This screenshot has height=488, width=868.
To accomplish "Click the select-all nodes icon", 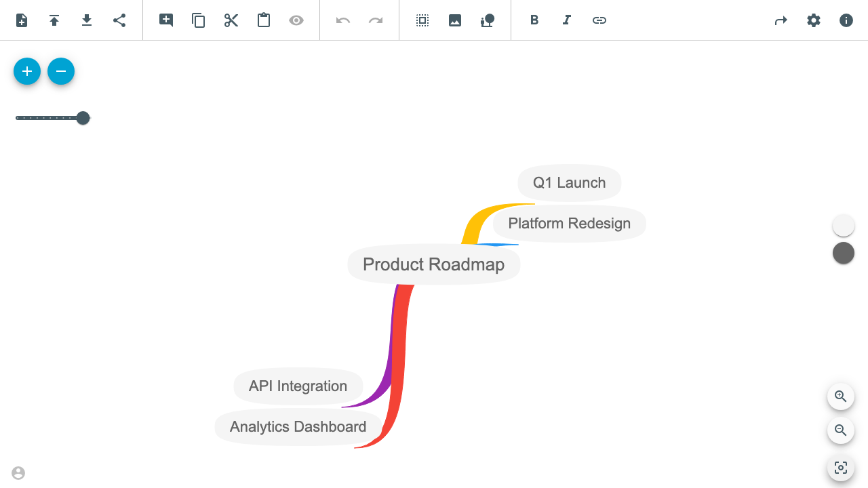I will 422,20.
